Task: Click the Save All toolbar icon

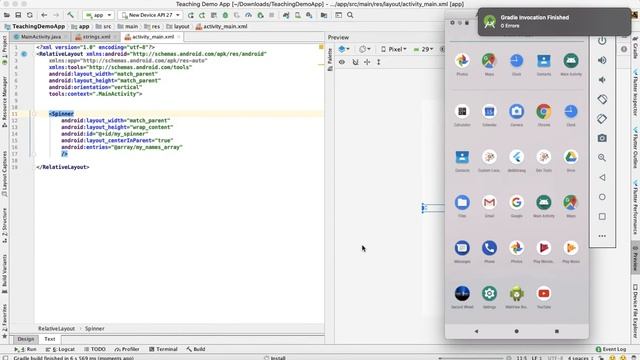Action: (x=18, y=15)
